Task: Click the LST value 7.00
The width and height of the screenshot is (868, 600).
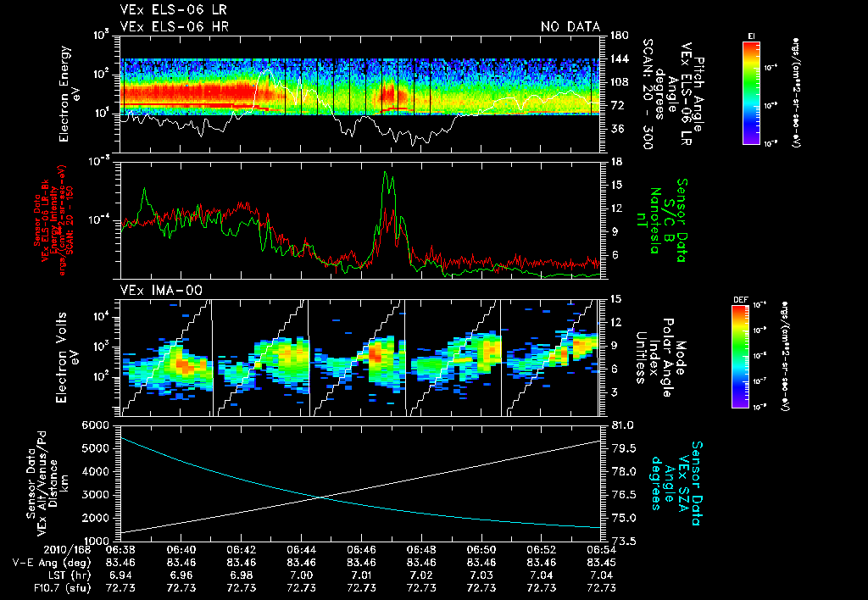Action: click(x=301, y=575)
